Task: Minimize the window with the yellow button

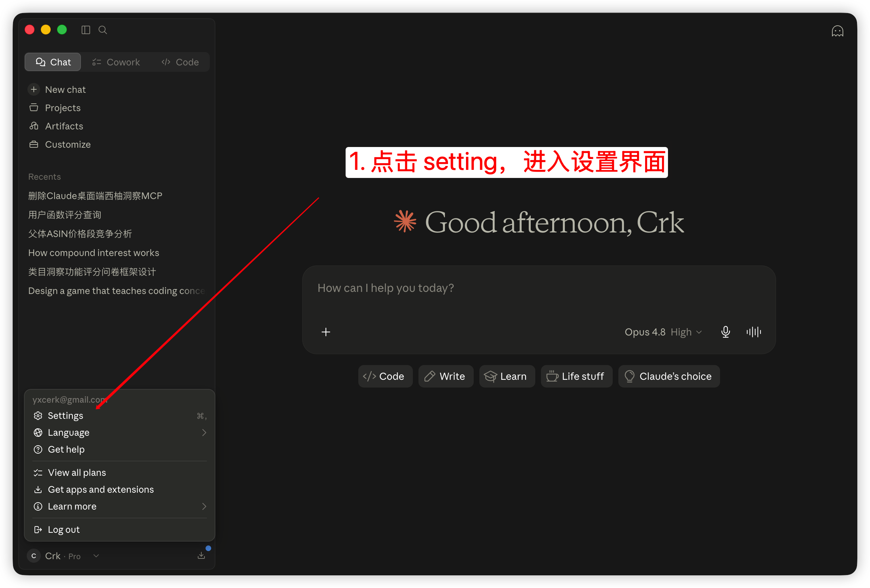Action: (x=46, y=30)
